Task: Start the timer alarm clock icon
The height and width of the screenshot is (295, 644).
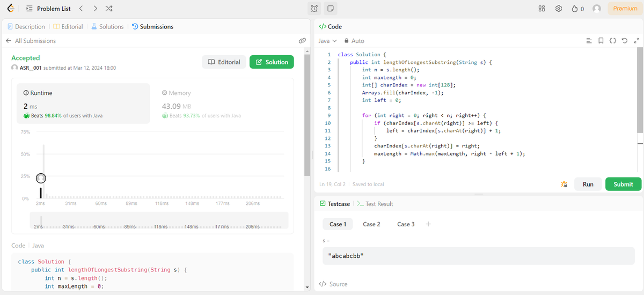Action: [x=314, y=9]
